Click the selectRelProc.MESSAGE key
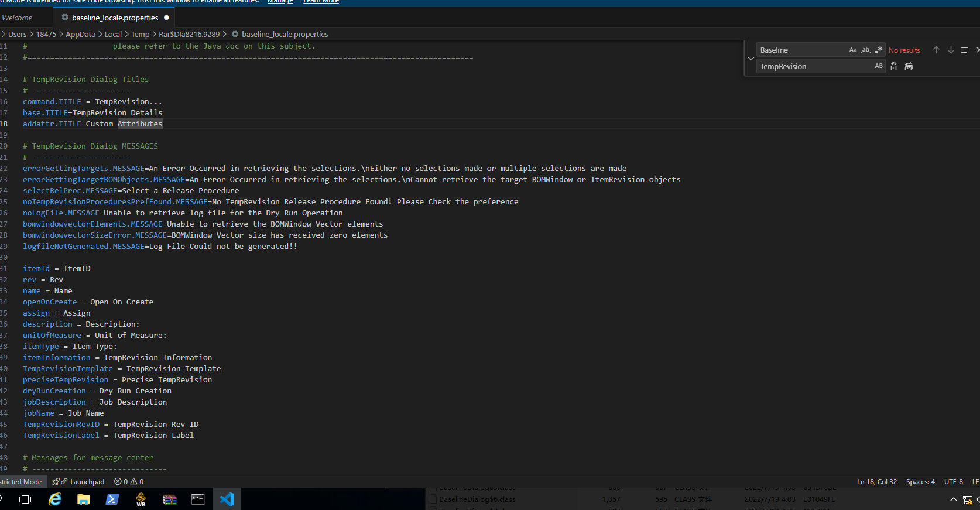The width and height of the screenshot is (980, 510). (x=70, y=190)
